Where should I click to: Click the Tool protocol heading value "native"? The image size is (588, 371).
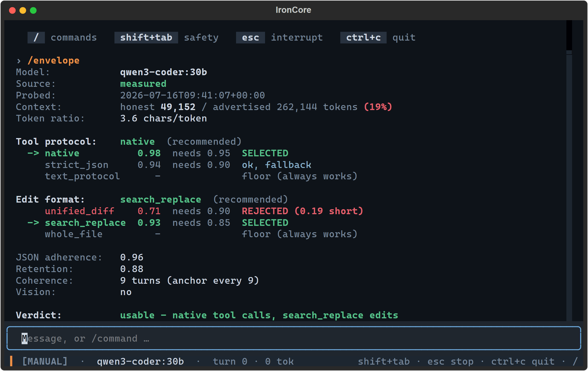(138, 142)
